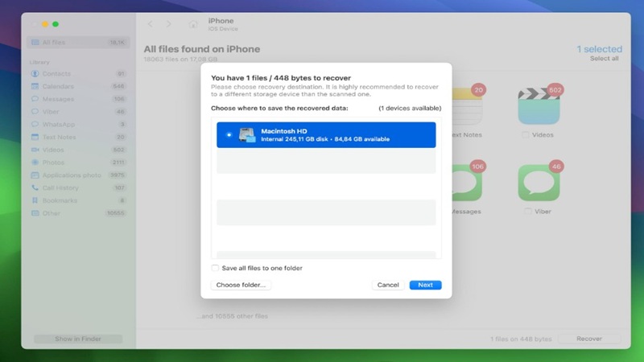Click Show in Finder button

click(x=78, y=339)
